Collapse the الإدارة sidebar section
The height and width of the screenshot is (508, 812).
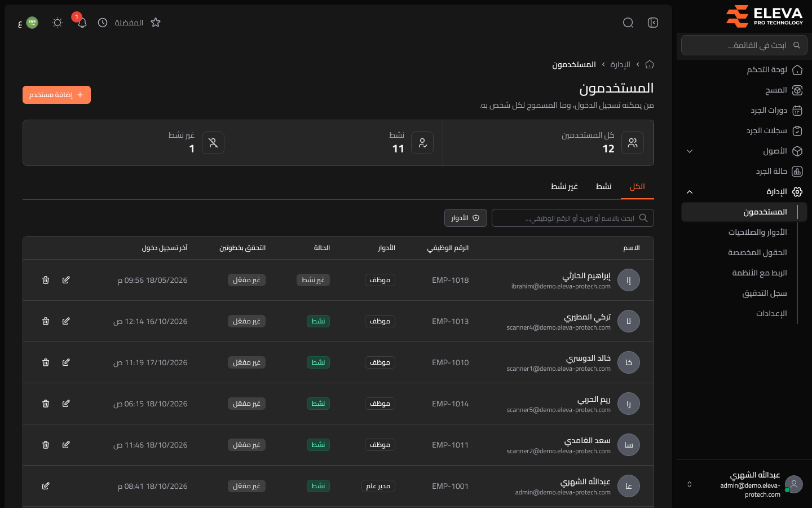click(x=744, y=192)
